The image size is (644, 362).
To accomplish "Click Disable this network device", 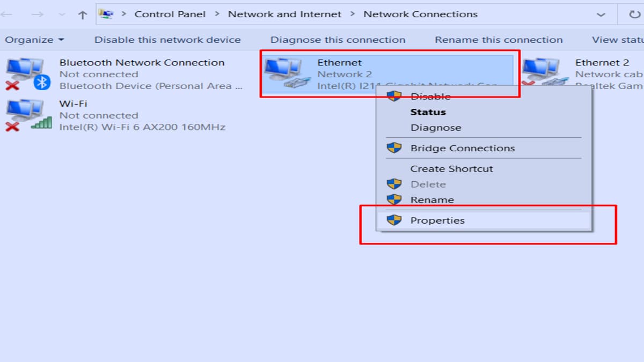I will 167,40.
